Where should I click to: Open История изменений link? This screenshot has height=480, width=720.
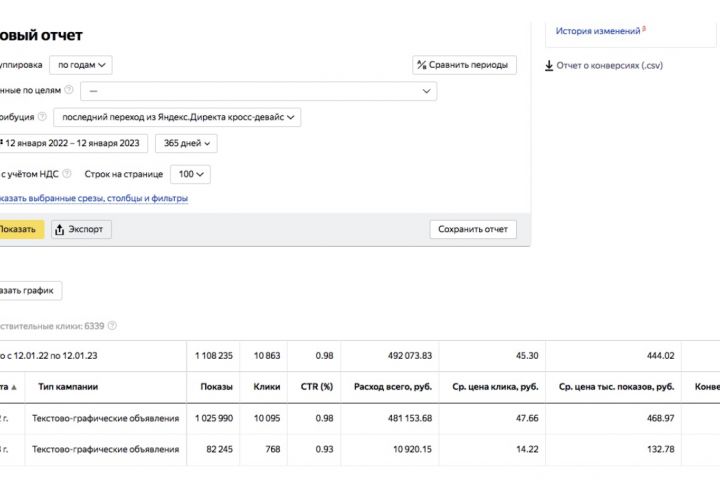pyautogui.click(x=597, y=31)
